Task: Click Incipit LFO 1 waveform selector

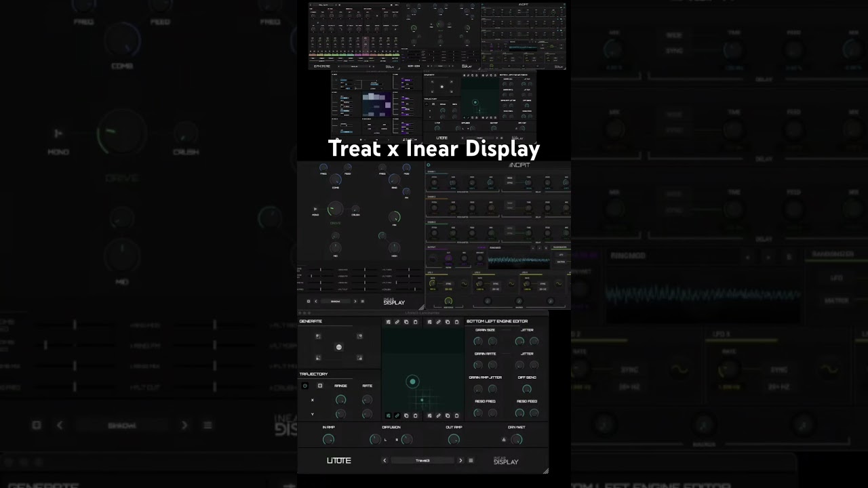Action: point(465,284)
